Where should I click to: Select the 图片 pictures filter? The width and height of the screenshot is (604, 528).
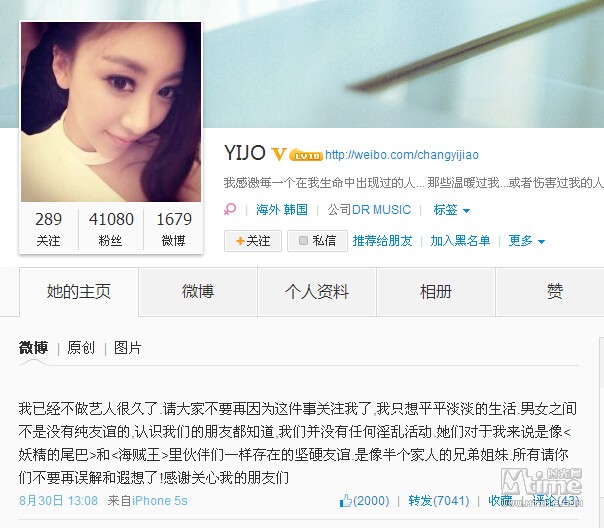[x=128, y=348]
